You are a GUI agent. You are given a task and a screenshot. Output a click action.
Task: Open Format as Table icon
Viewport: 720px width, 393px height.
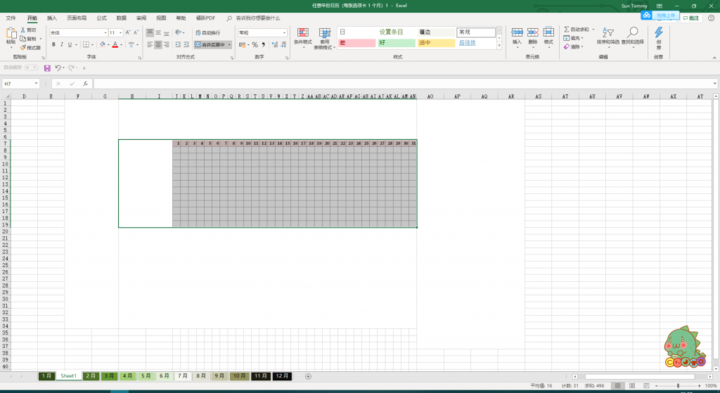coord(325,33)
